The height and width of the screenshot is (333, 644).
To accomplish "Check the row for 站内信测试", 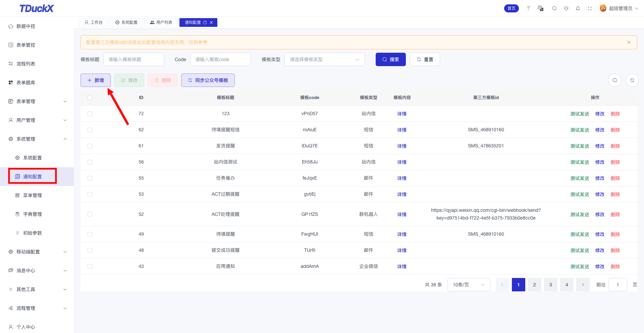I will (x=90, y=162).
